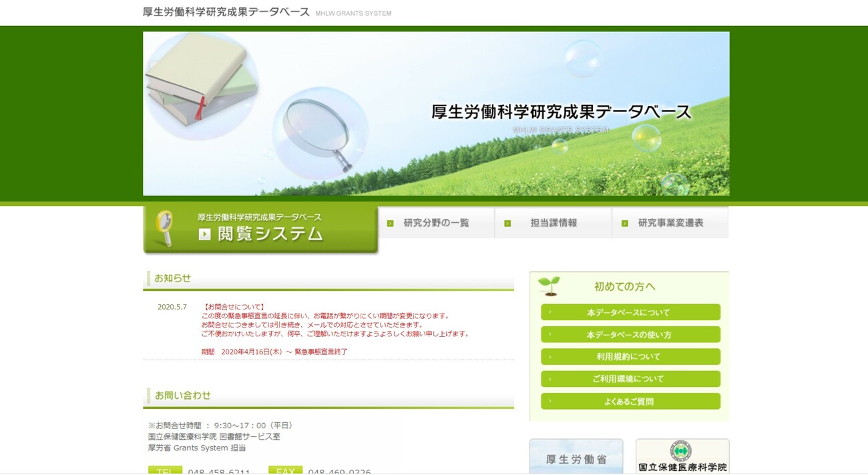This screenshot has width=868, height=475.
Task: Click the text 厚労省 Grants System 担当
Action: (x=197, y=448)
